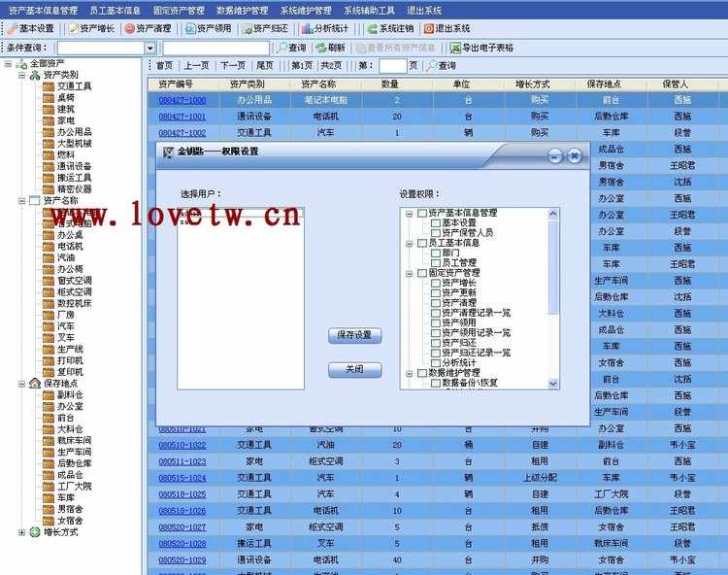Open the 系统辅助工具 menu
This screenshot has width=728, height=575.
(370, 11)
